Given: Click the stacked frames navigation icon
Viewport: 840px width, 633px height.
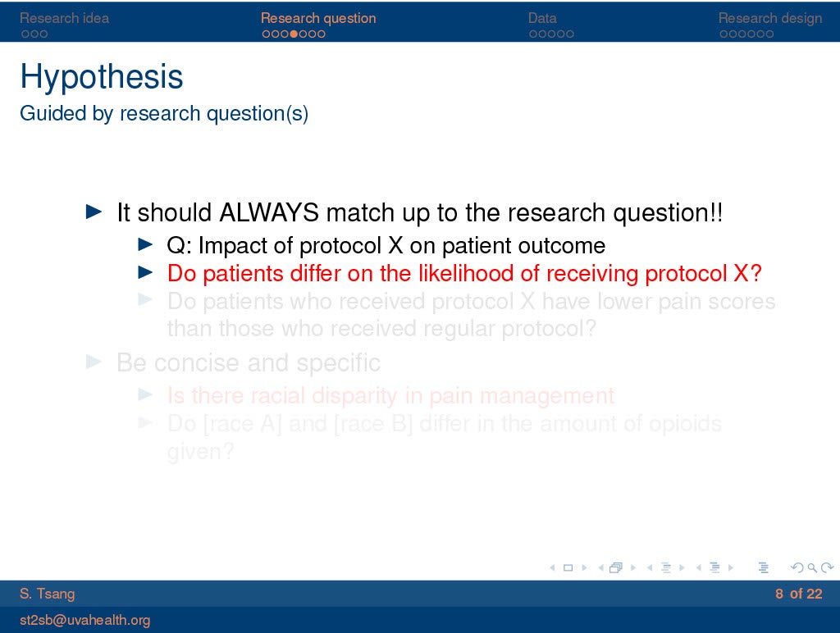Looking at the screenshot, I should (616, 567).
